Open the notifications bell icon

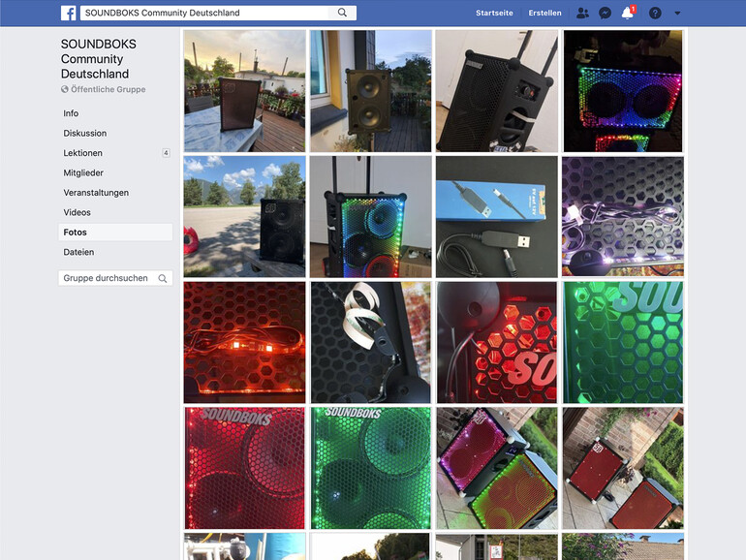click(628, 13)
